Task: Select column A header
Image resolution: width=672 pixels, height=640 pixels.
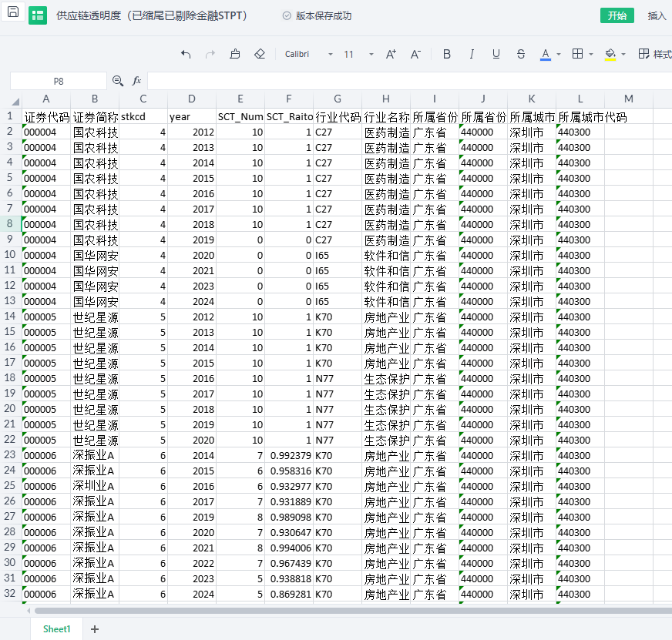Action: 46,99
